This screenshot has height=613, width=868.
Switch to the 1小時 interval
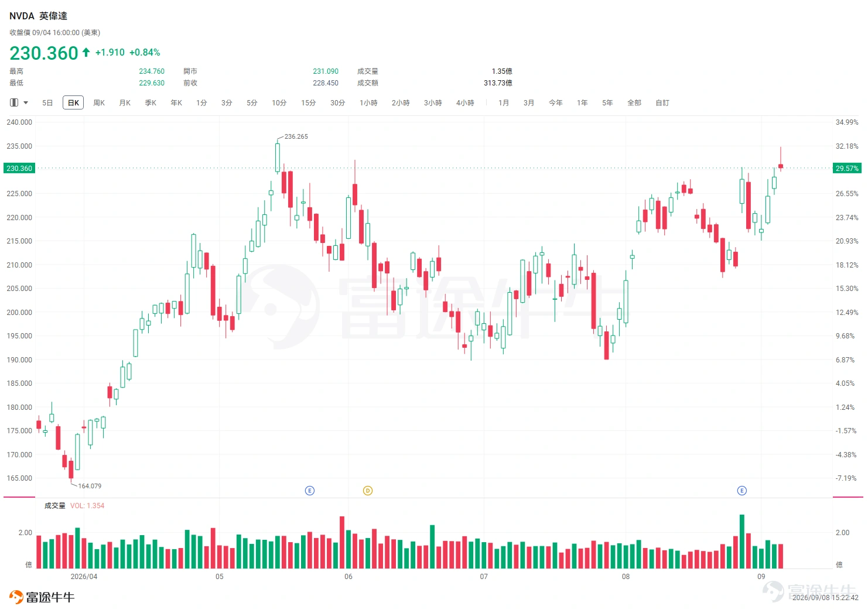pos(368,103)
